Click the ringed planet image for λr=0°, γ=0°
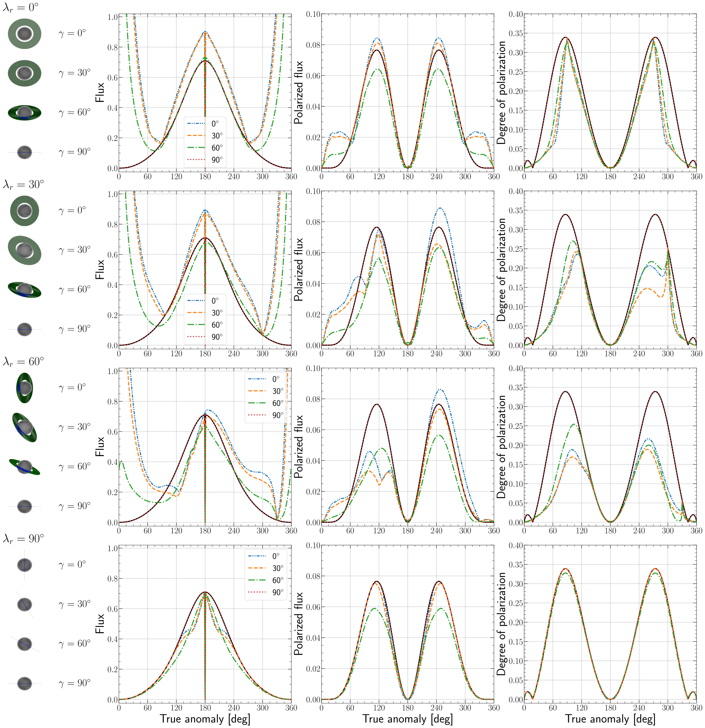This screenshot has height=728, width=705. (x=25, y=33)
